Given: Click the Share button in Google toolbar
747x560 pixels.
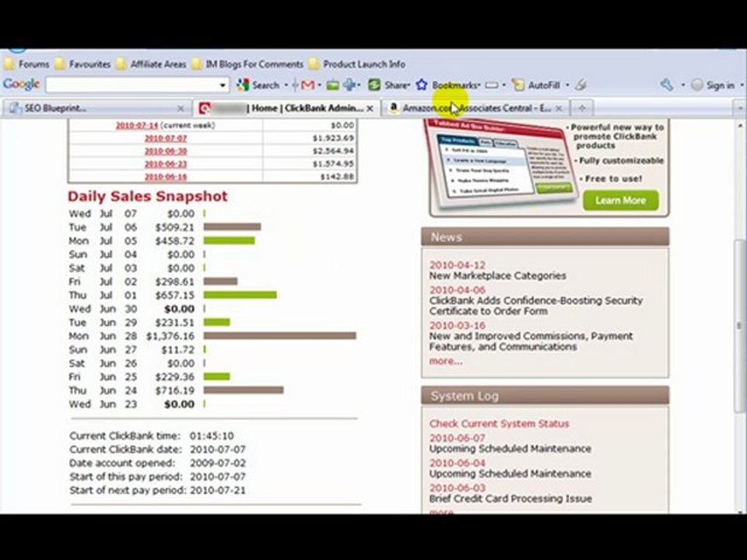Looking at the screenshot, I should (389, 86).
